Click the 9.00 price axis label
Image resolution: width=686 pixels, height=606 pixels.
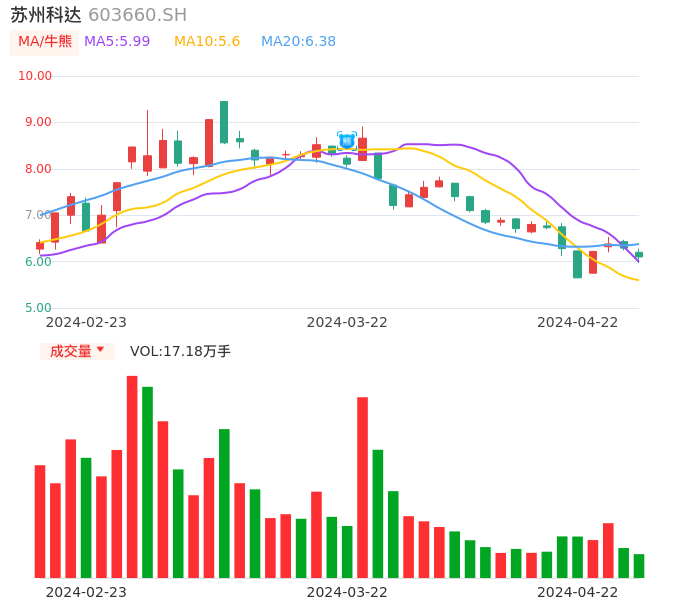38,122
